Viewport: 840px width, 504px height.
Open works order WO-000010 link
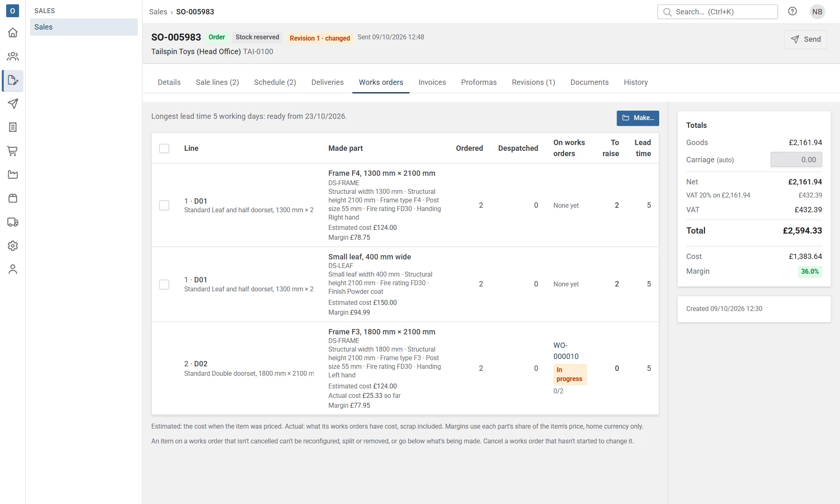566,351
